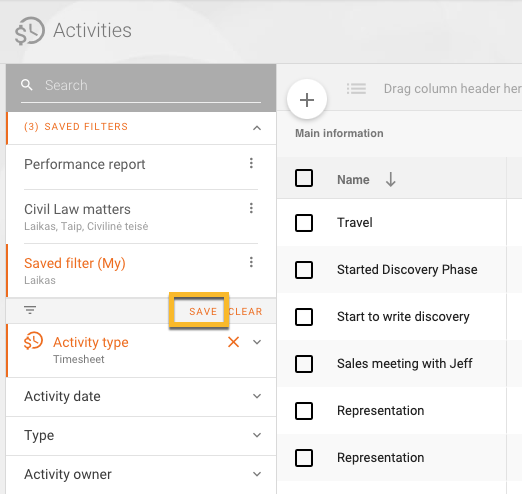Remove Activity type filter with X
The image size is (522, 494).
coord(233,342)
